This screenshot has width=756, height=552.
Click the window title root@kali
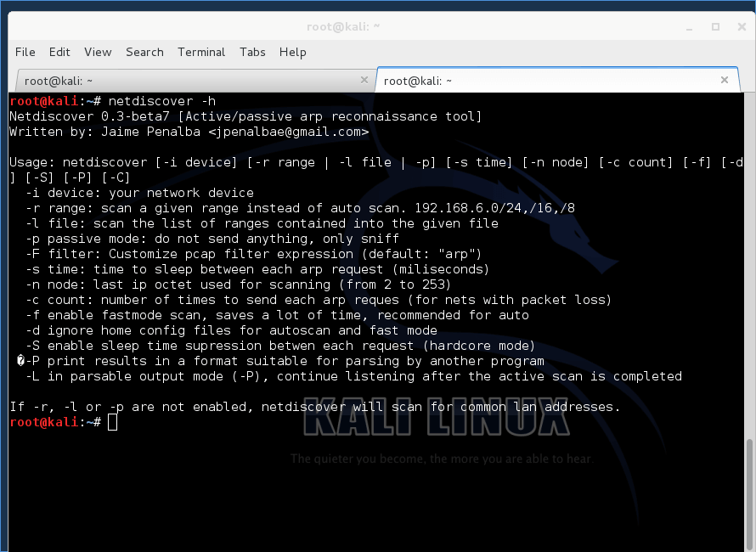tap(343, 27)
